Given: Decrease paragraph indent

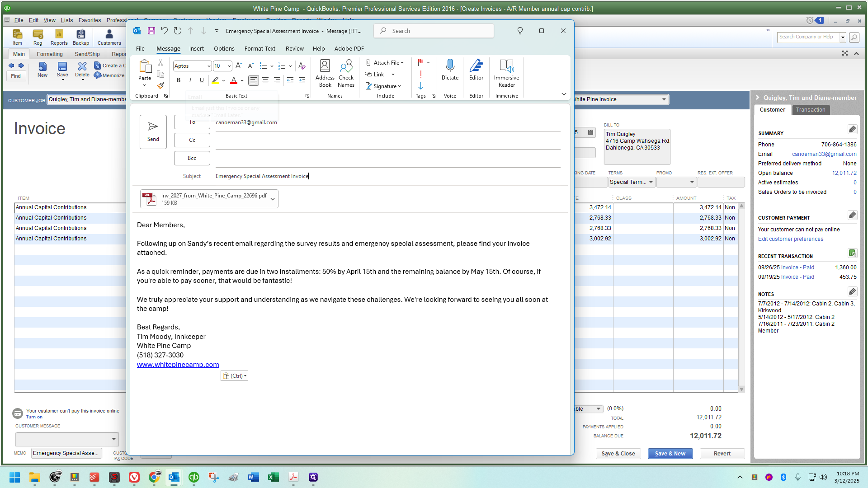Looking at the screenshot, I should 290,80.
